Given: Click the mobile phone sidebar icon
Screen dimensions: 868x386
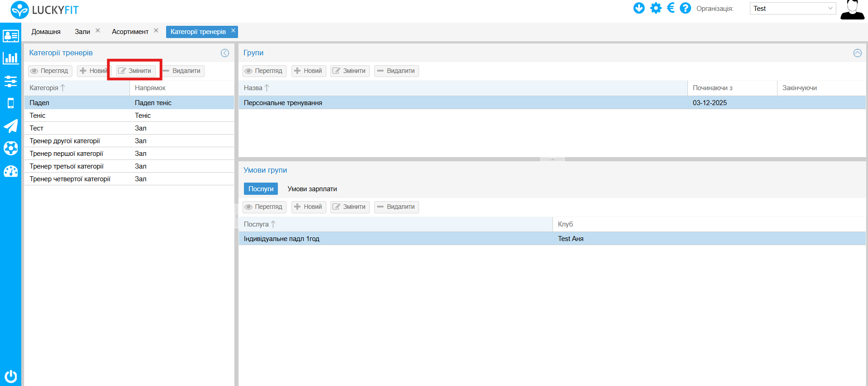Looking at the screenshot, I should click(x=10, y=103).
